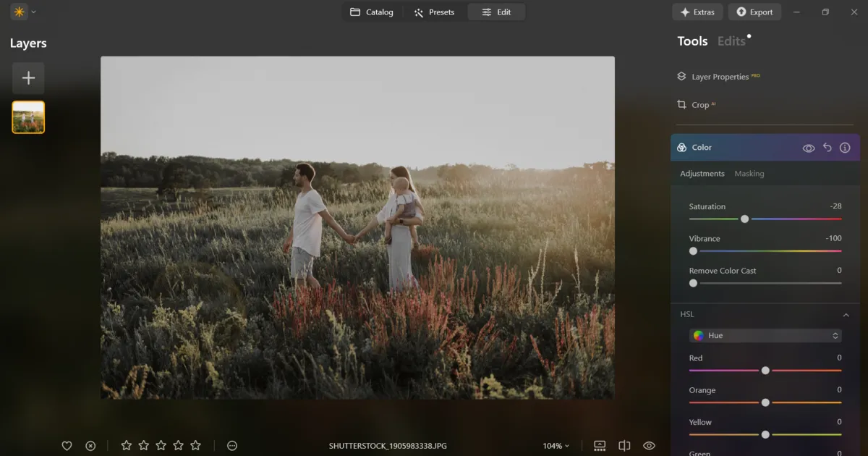This screenshot has width=868, height=456.
Task: Toggle Color tool visibility eye
Action: coord(809,148)
